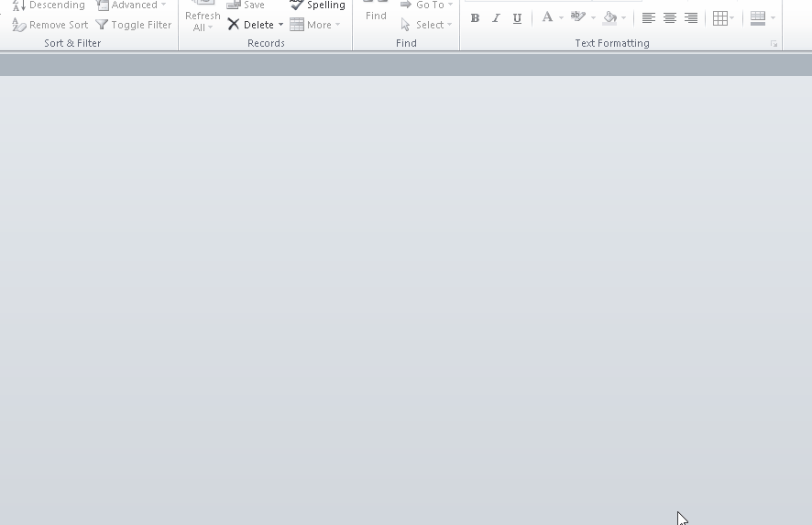Open the Go To menu
The width and height of the screenshot is (812, 525).
(427, 5)
